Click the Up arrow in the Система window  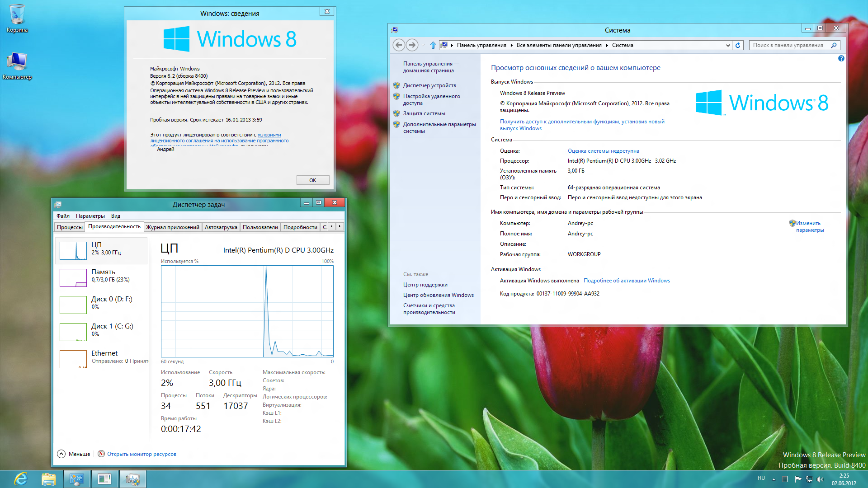point(433,45)
